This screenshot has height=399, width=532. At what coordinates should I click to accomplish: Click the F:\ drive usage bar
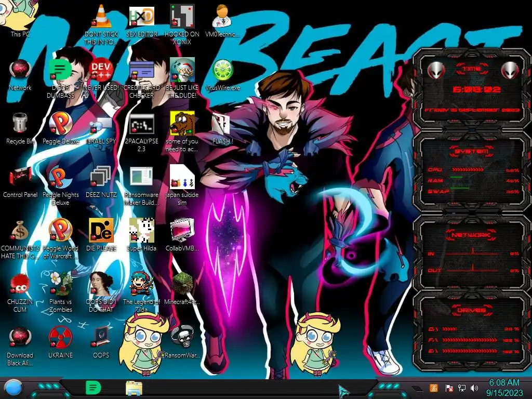tap(470, 340)
